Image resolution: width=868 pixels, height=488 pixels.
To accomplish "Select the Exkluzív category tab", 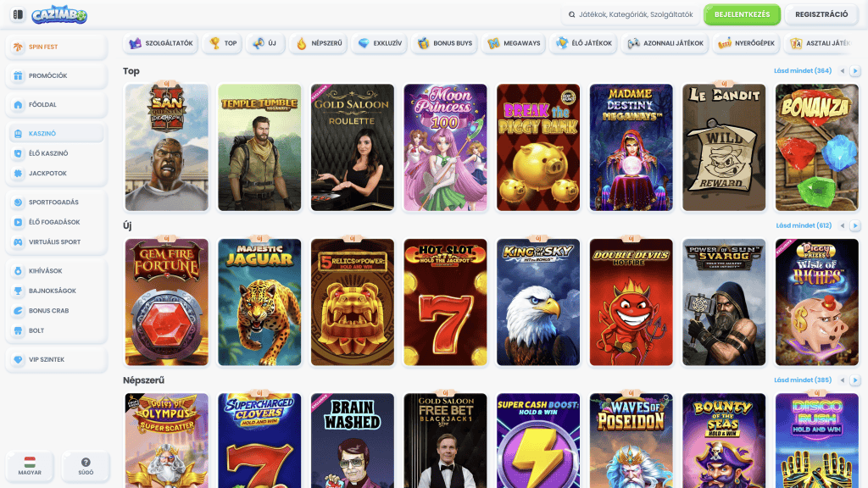I will coord(380,43).
